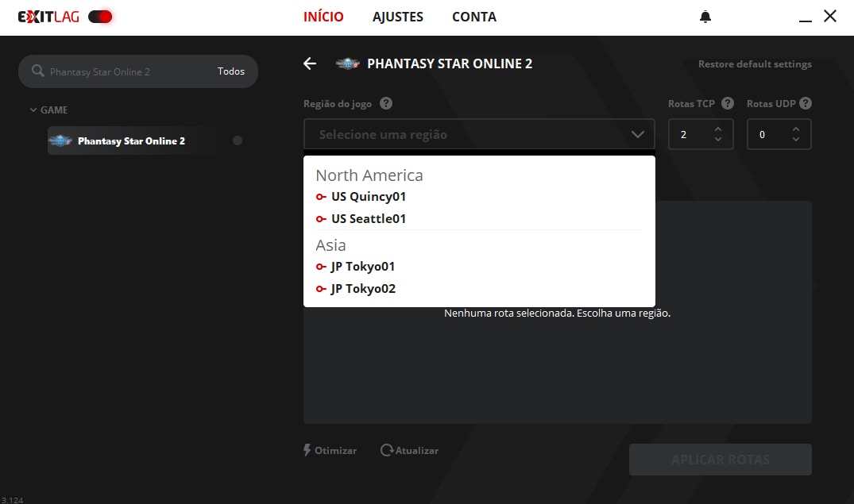
Task: Switch to the CONTA tab
Action: coord(473,17)
